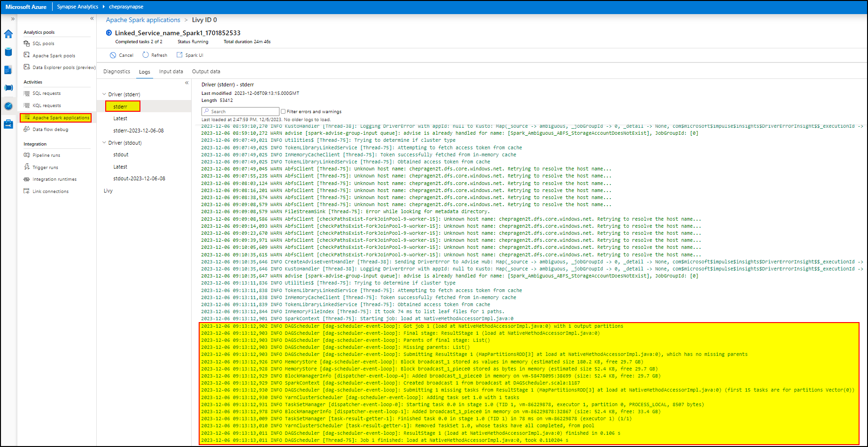Image resolution: width=868 pixels, height=447 pixels.
Task: Select the stderr log entry
Action: click(122, 106)
